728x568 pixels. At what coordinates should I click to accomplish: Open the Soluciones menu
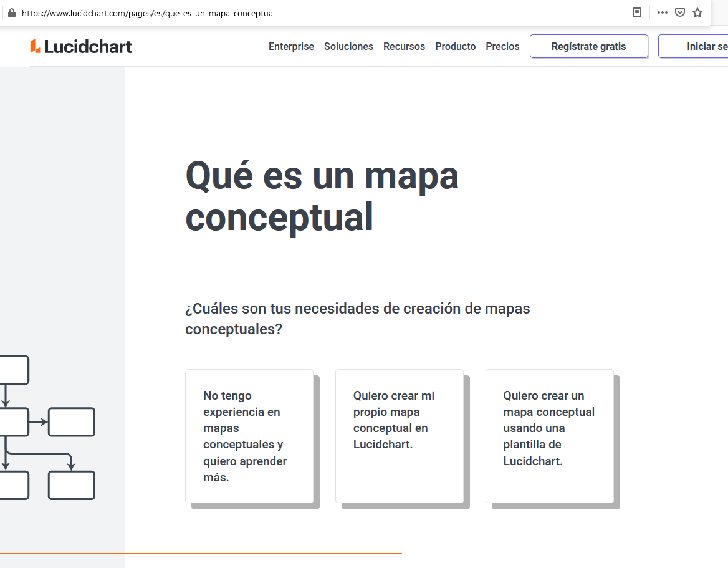[x=348, y=46]
